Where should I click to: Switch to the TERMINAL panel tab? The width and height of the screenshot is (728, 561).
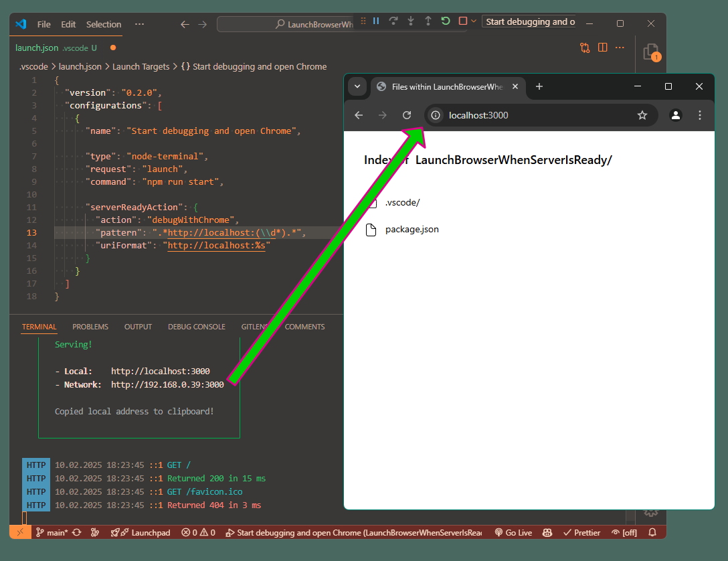click(39, 327)
